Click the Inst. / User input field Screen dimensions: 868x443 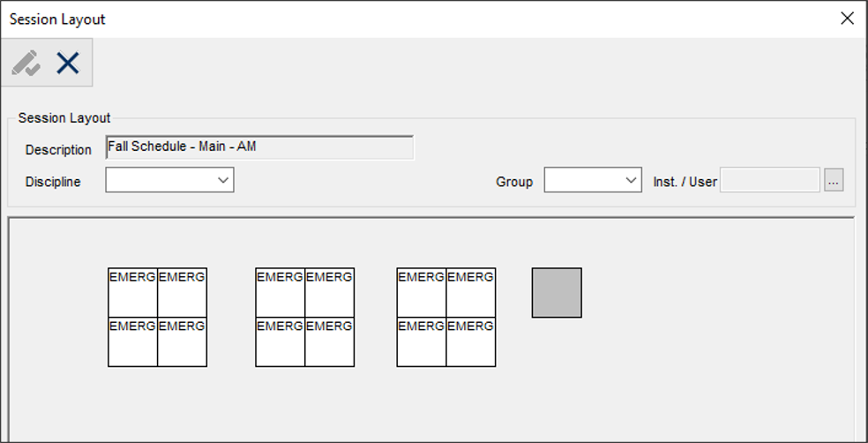point(770,181)
